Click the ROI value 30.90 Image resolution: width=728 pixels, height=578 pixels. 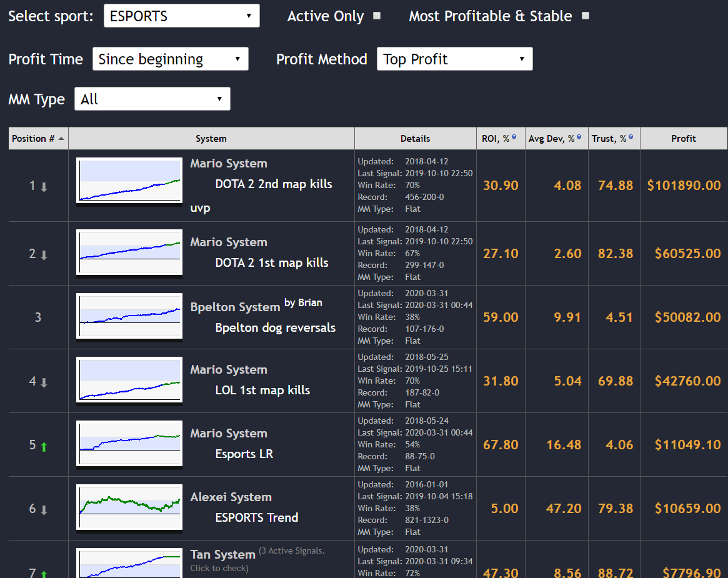[501, 186]
